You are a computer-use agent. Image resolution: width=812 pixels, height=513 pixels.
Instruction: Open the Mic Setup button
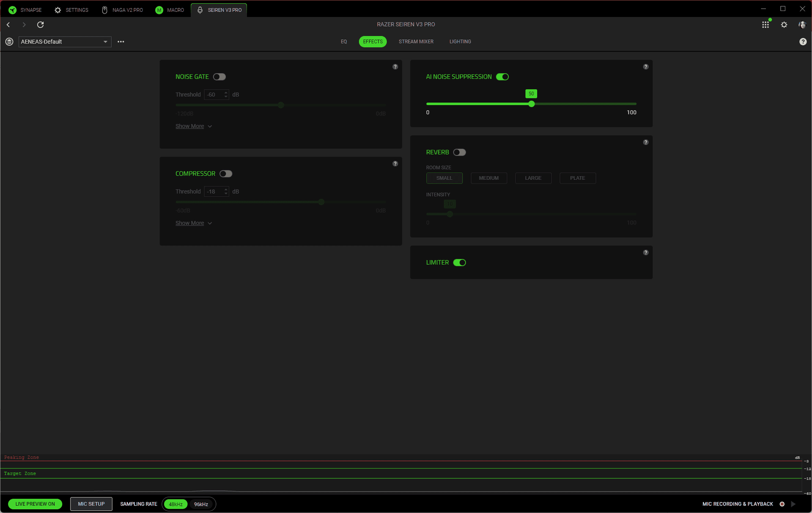[x=91, y=504]
